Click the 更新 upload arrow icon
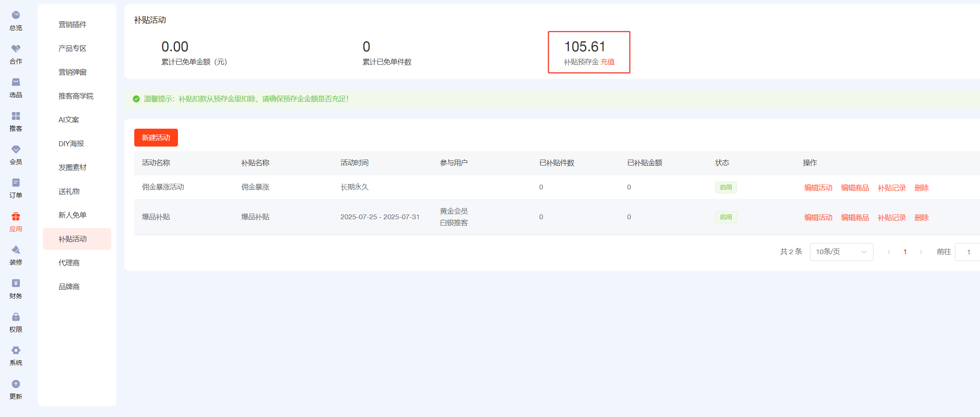Screen dimensions: 980x417 click(16, 384)
